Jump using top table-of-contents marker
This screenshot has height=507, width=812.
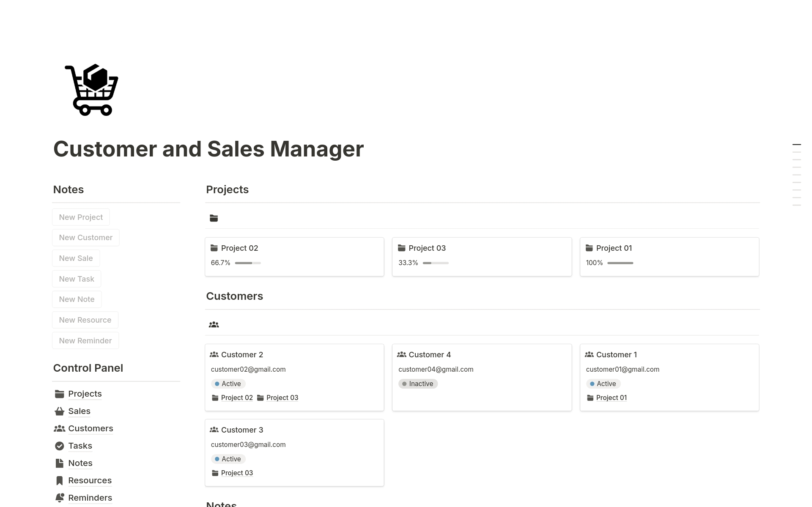796,145
